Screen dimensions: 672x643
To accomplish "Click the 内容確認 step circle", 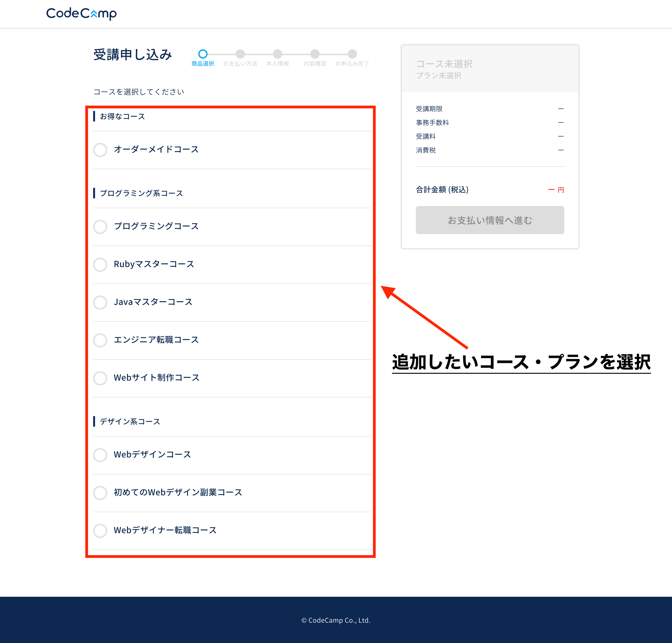I will [x=315, y=54].
